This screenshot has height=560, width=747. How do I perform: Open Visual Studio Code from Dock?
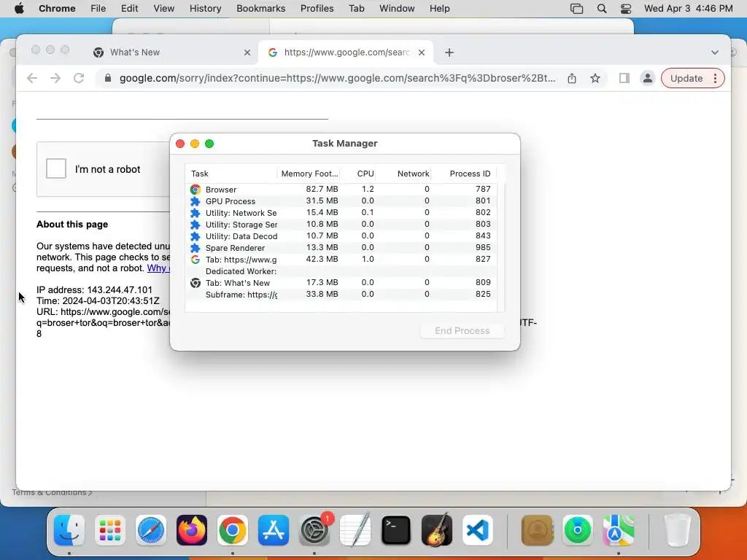(x=478, y=530)
